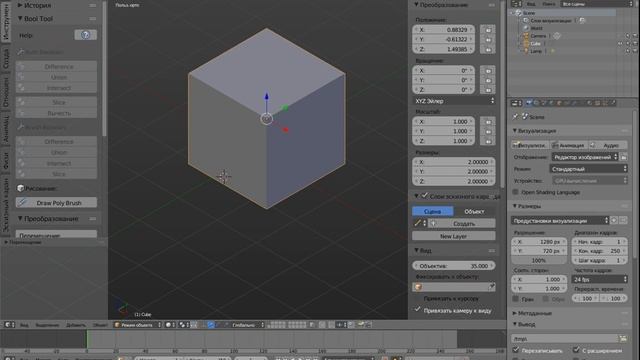The height and width of the screenshot is (360, 640).
Task: Open the 24 fps frame rate dropdown
Action: tap(600, 279)
